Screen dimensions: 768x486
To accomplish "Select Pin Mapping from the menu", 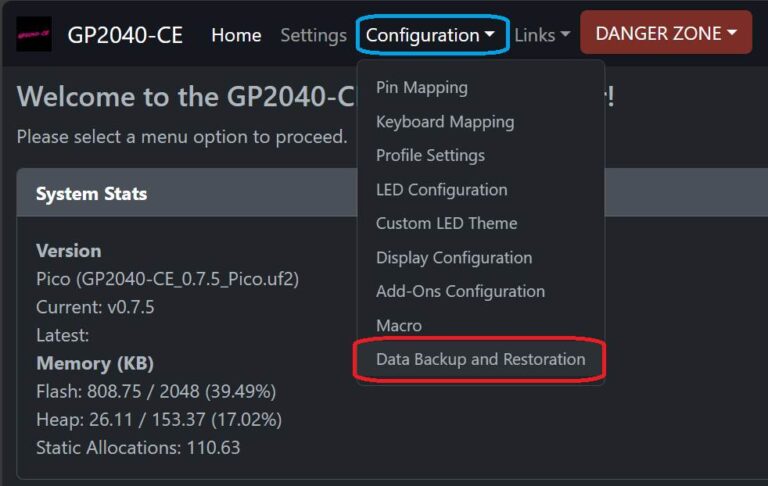I will pyautogui.click(x=422, y=88).
